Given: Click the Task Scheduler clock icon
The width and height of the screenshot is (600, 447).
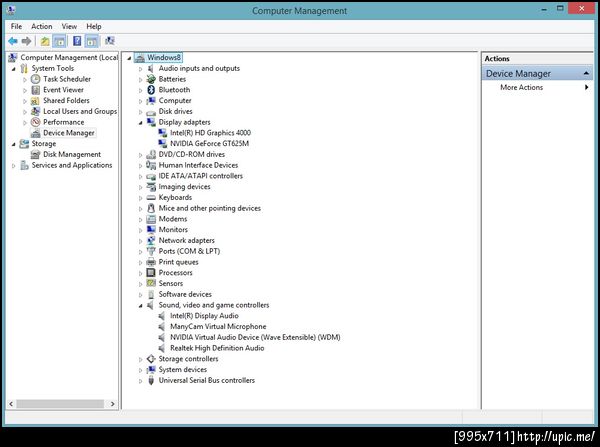Looking at the screenshot, I should (36, 79).
